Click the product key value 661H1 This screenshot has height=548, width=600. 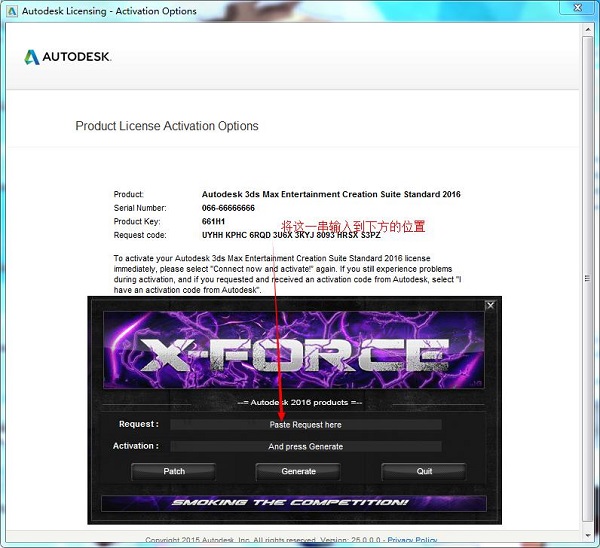pyautogui.click(x=215, y=222)
